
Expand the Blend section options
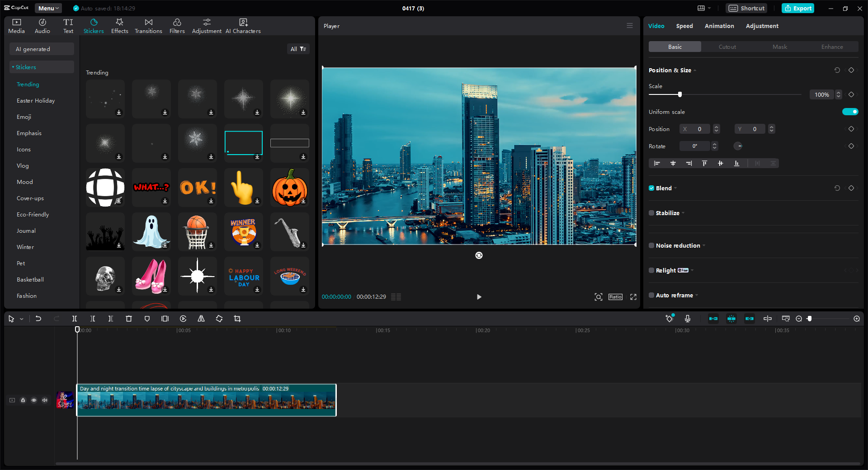pyautogui.click(x=675, y=188)
